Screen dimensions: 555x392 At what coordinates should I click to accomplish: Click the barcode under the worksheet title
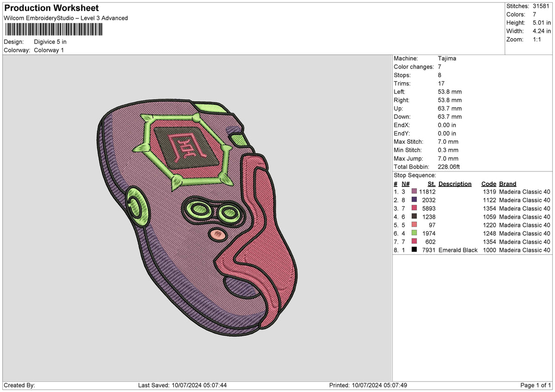point(55,30)
